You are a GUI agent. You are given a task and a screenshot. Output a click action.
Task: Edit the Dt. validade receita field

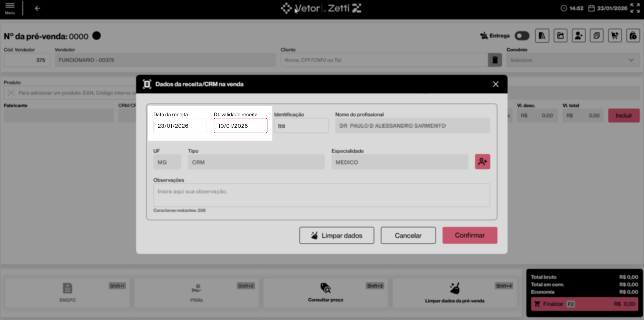click(x=240, y=126)
